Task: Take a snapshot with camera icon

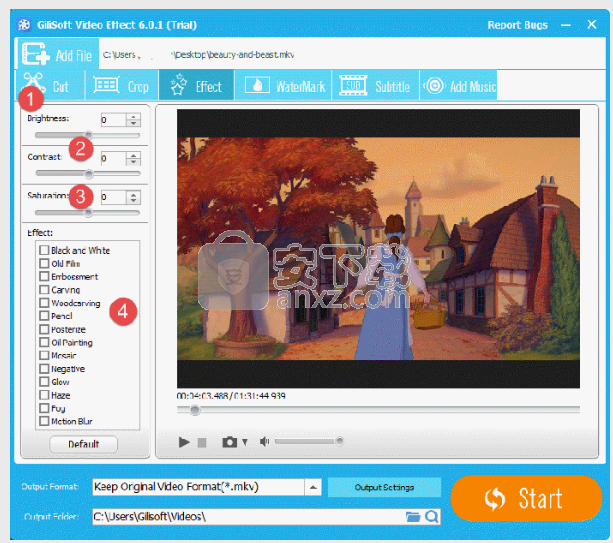Action: [229, 442]
